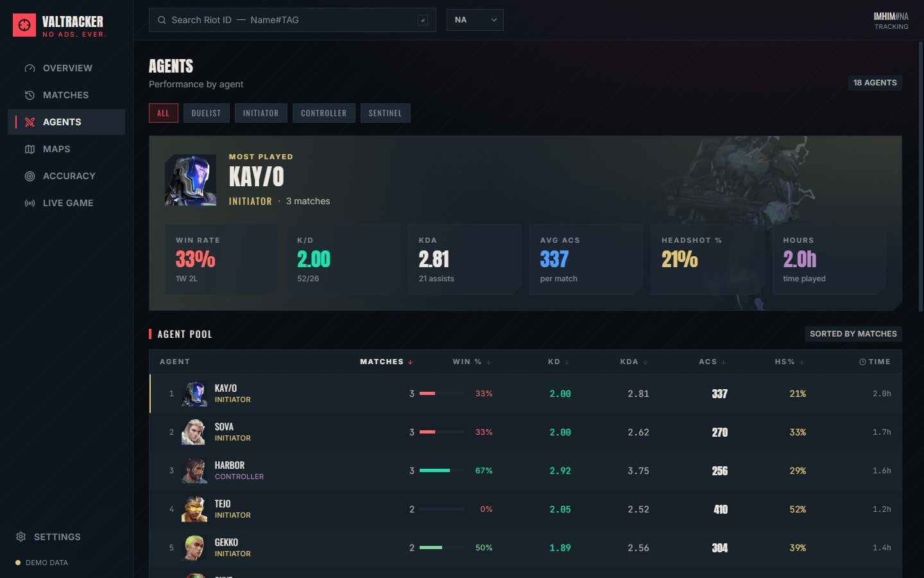Filter agents by CONTROLLER

coord(323,113)
